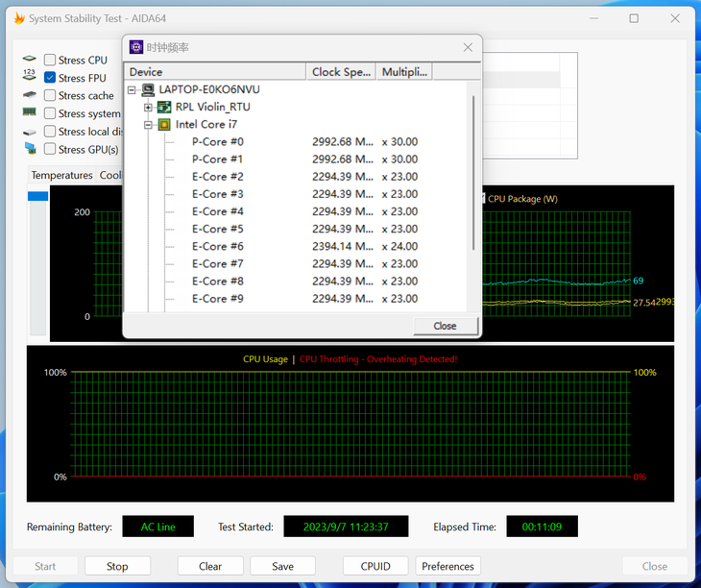Click the AIDA64 flame icon in title bar
Viewport: 701px width, 588px height.
click(x=19, y=18)
